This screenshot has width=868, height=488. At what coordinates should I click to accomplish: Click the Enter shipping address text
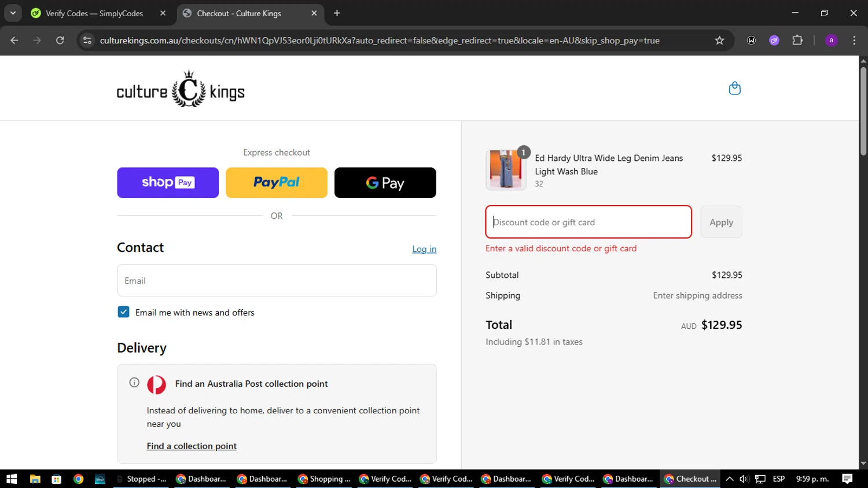click(x=698, y=295)
